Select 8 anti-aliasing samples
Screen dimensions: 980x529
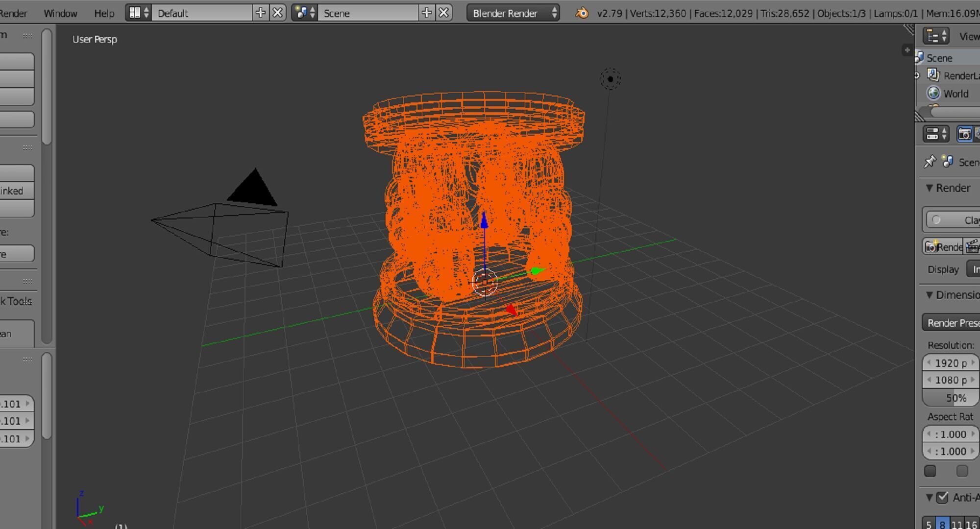tap(942, 524)
